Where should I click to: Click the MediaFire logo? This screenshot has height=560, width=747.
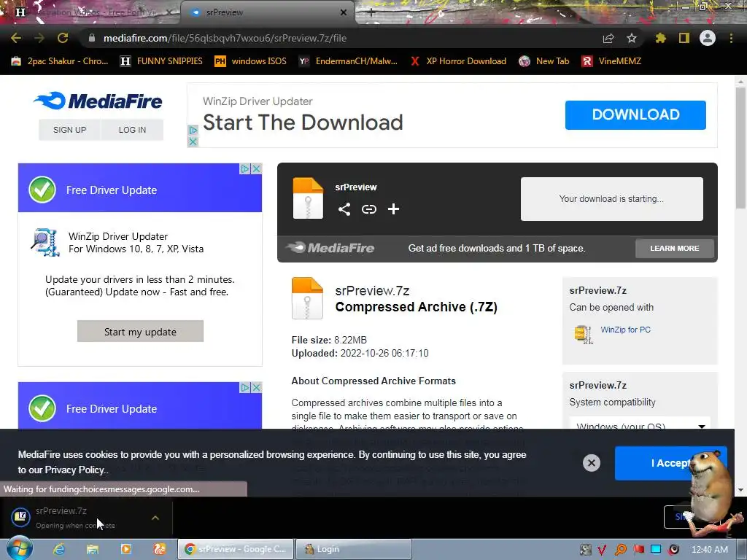pos(98,101)
